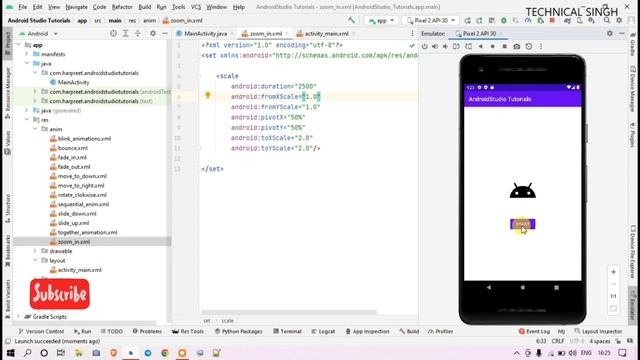Collapse the java folder

27,63
